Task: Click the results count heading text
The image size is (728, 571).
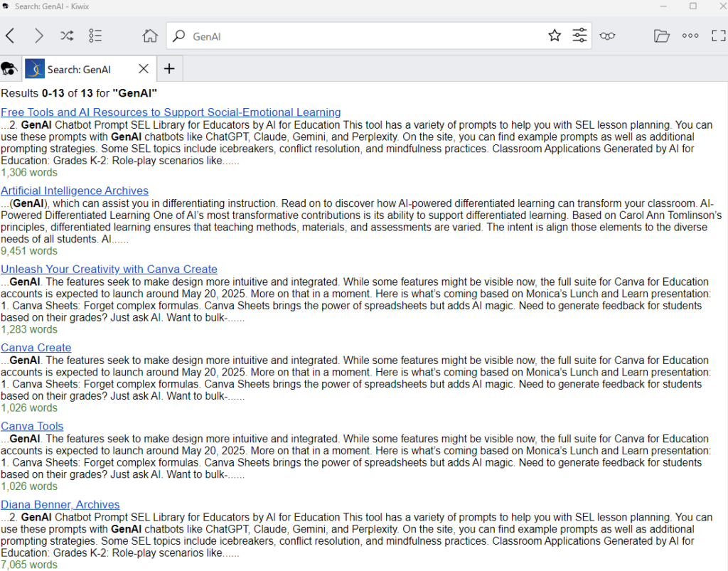Action: point(79,93)
